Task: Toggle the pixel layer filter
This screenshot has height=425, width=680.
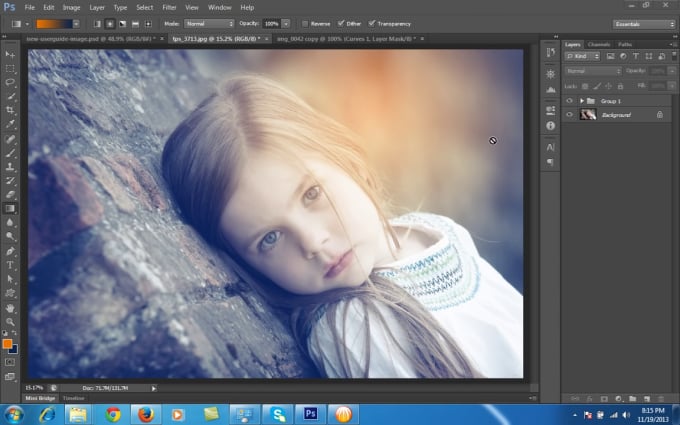Action: pyautogui.click(x=610, y=56)
